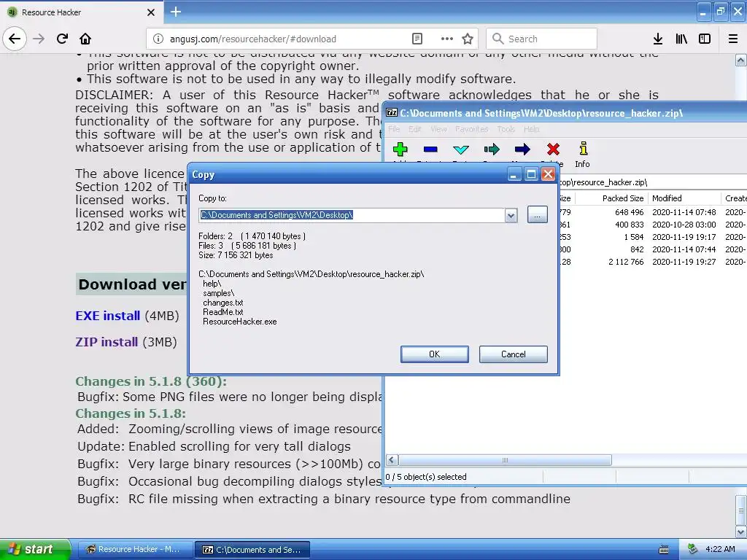Screen dimensions: 747x560
Task: Click the system tray notification icon
Action: (693, 549)
